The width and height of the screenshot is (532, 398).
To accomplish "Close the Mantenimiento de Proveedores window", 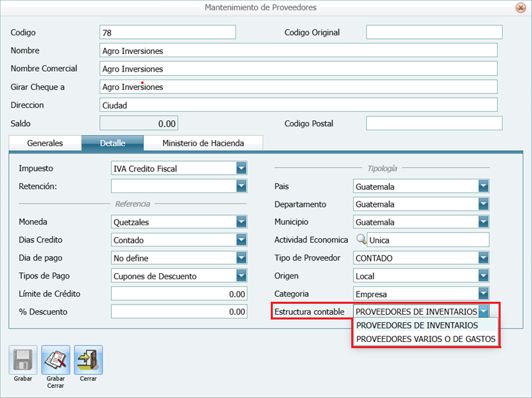I will [520, 8].
